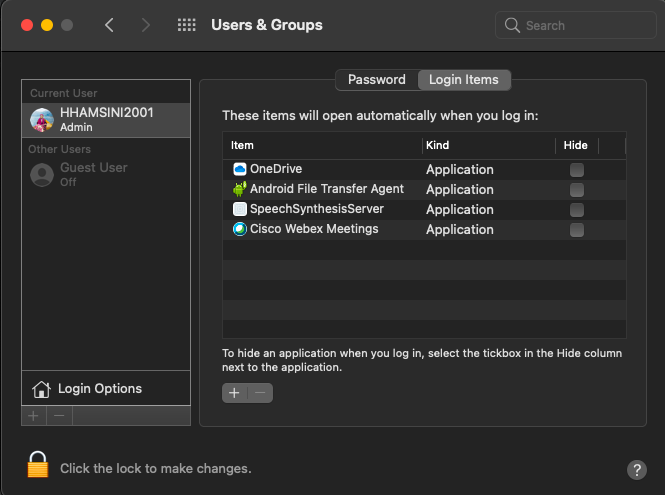Click the show all preferences grid icon
665x495 pixels.
tap(186, 25)
